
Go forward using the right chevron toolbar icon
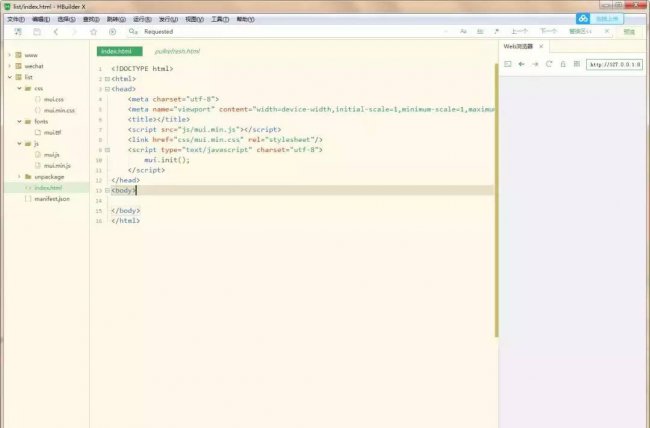(75, 32)
